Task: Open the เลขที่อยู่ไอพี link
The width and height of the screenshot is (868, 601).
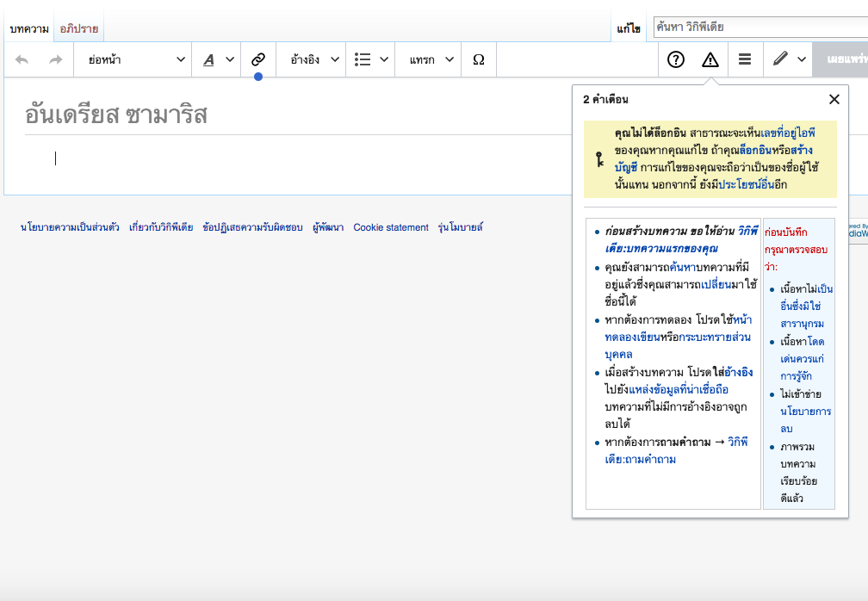Action: pyautogui.click(x=788, y=133)
